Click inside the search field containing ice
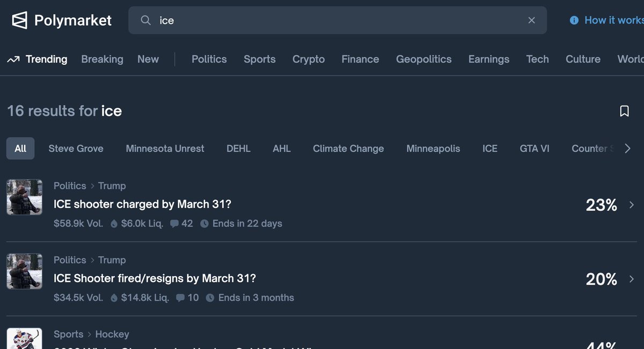 point(338,20)
